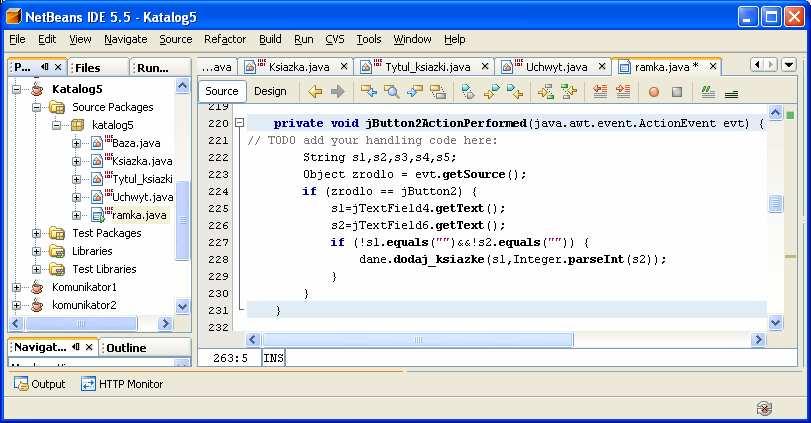This screenshot has height=423, width=811.
Task: Close the Tytul_ksiazki.java editor tab
Action: [485, 66]
